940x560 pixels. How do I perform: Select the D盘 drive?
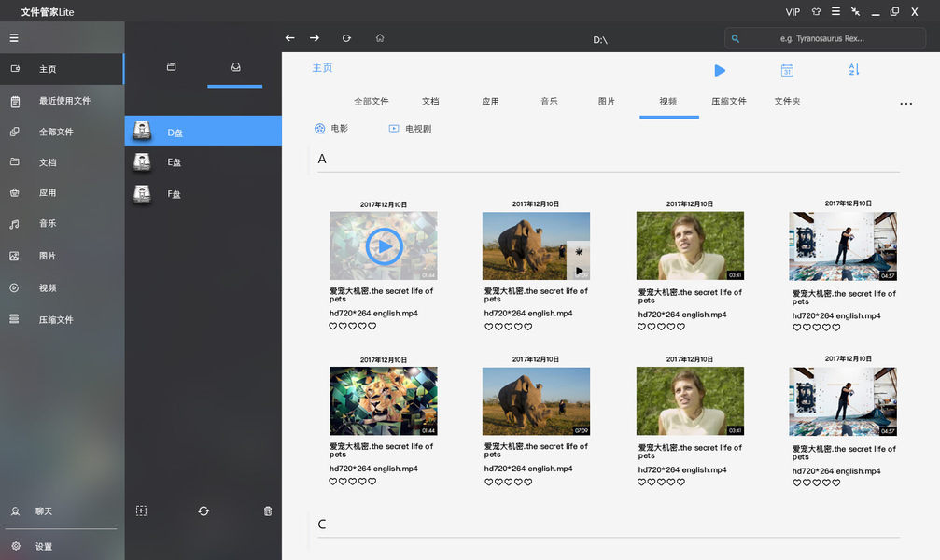coord(203,131)
